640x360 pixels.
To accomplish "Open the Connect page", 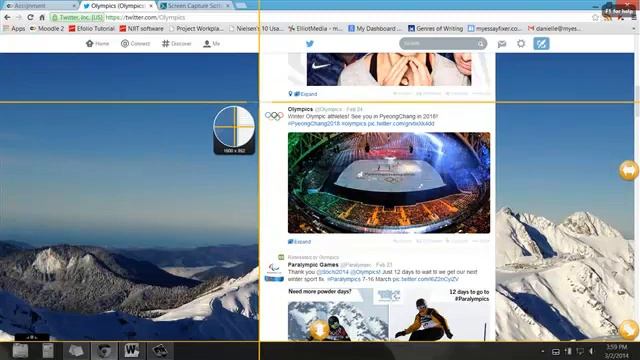I will pos(136,43).
